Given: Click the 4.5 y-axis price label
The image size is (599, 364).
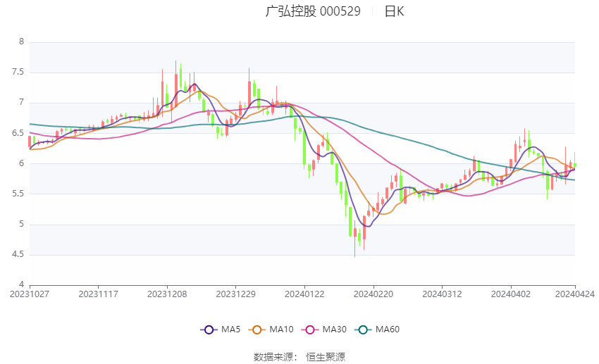Looking at the screenshot, I should pyautogui.click(x=18, y=254).
